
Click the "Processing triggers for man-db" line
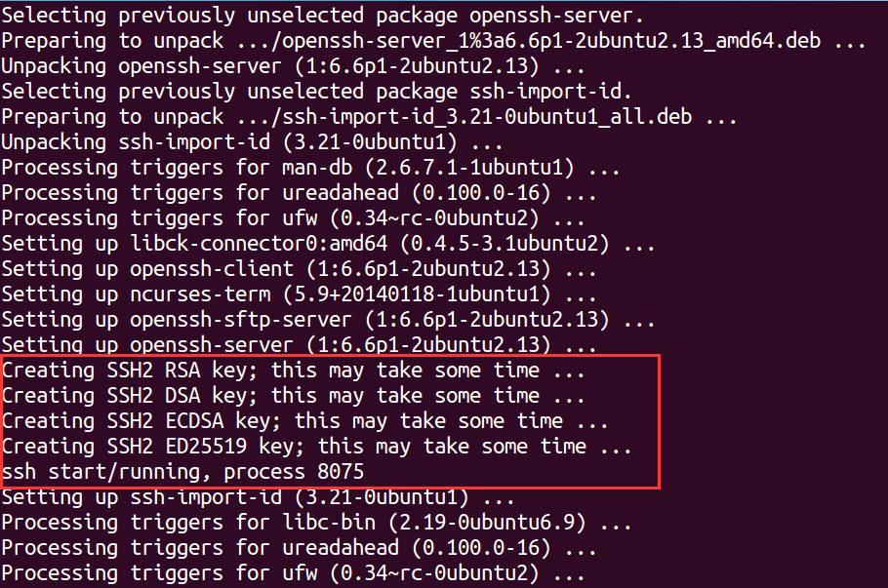[x=310, y=168]
